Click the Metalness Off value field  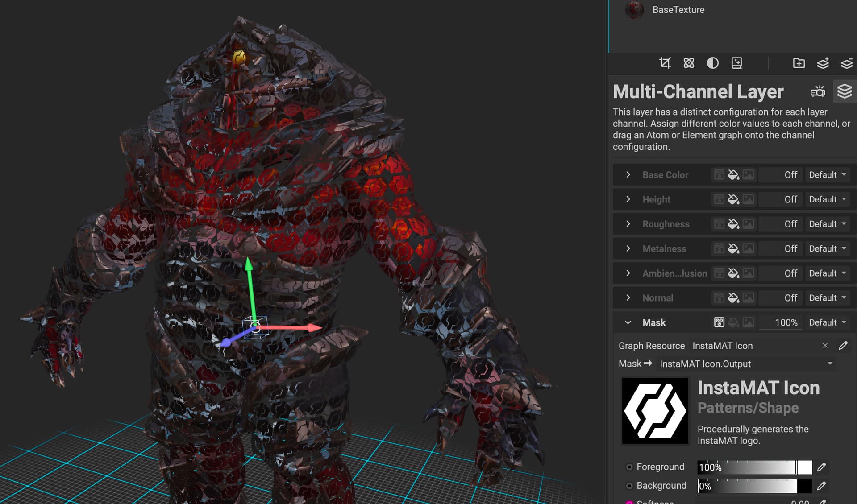point(781,248)
